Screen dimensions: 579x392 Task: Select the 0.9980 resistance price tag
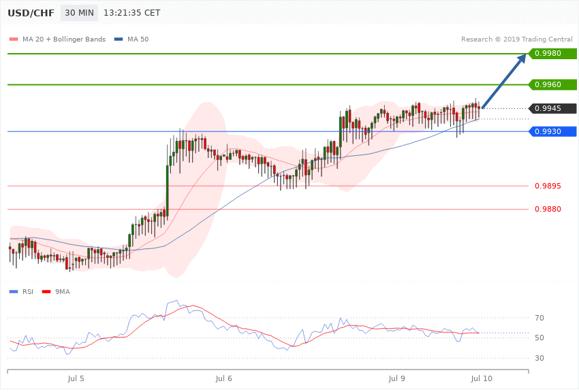[x=553, y=54]
